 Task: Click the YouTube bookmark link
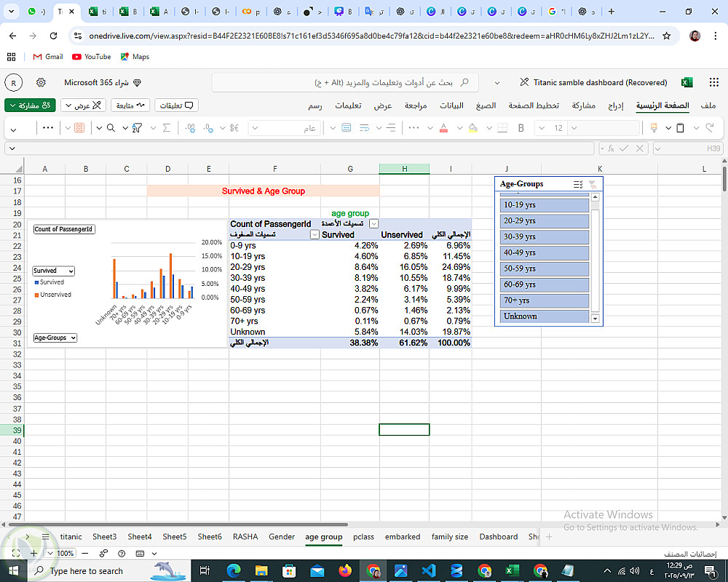[x=92, y=57]
